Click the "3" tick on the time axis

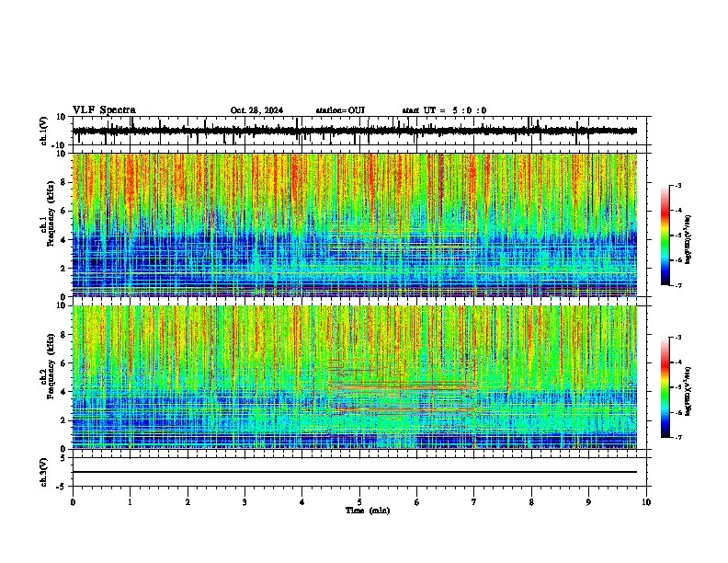[x=245, y=502]
